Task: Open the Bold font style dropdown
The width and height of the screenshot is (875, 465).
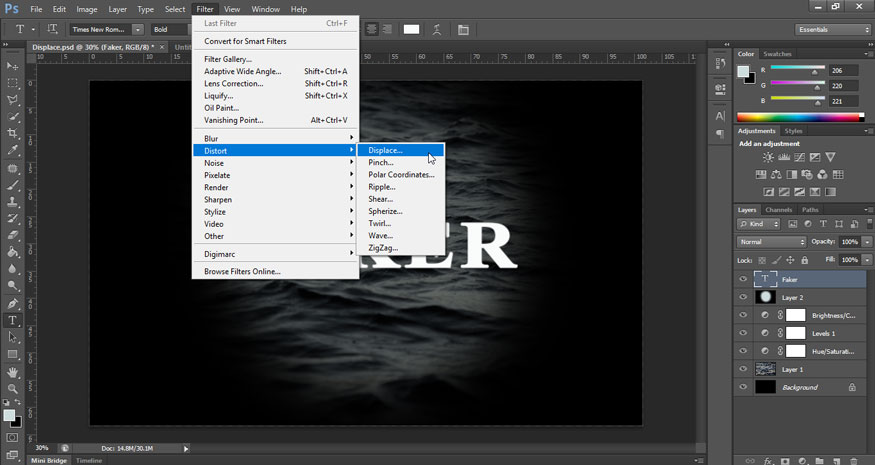Action: [169, 30]
